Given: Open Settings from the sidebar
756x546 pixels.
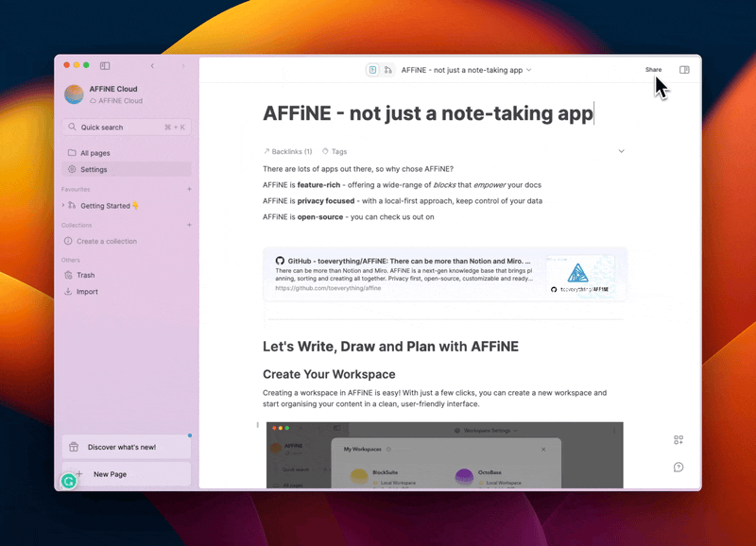Looking at the screenshot, I should click(x=127, y=169).
